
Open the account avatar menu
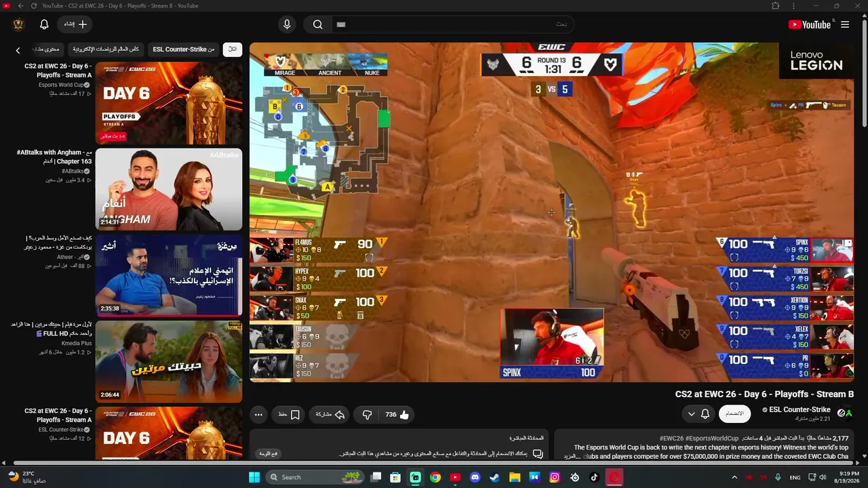(18, 24)
